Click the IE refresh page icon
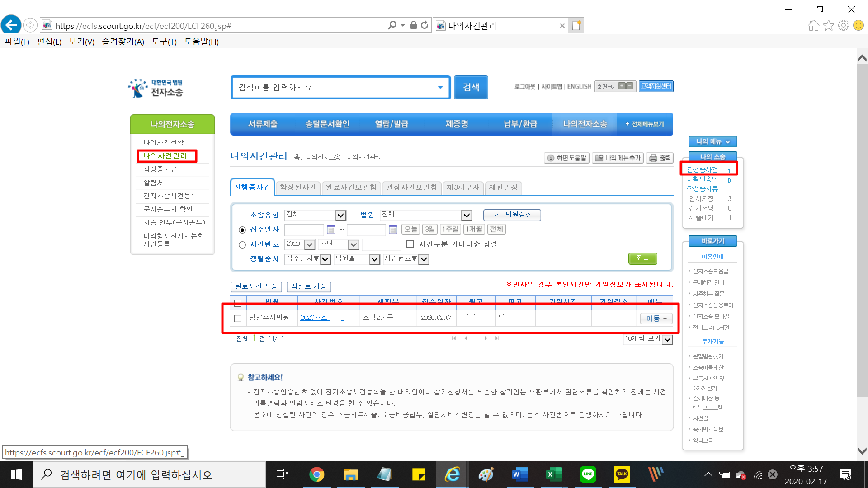Screen dimensions: 868x488 (425, 25)
